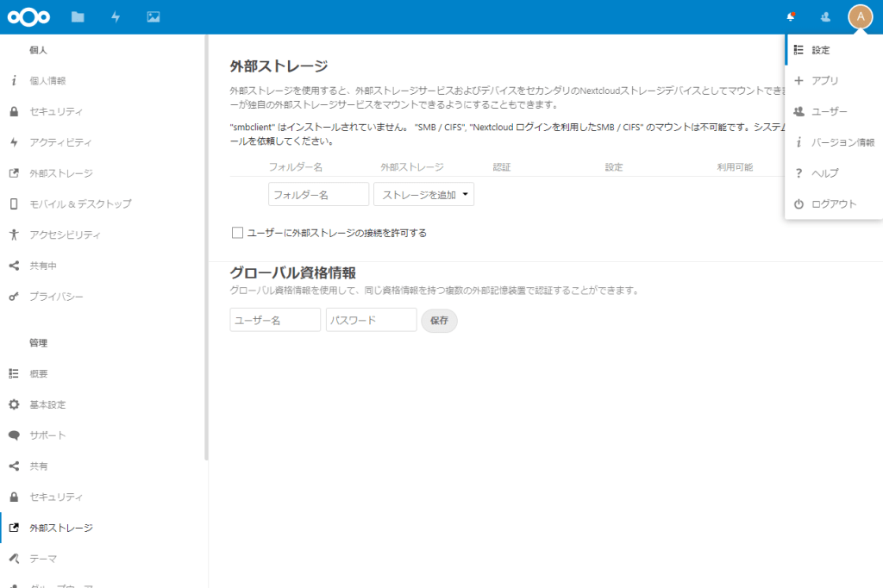Click the 保存 button
Viewport: 883px width, 588px height.
[439, 321]
